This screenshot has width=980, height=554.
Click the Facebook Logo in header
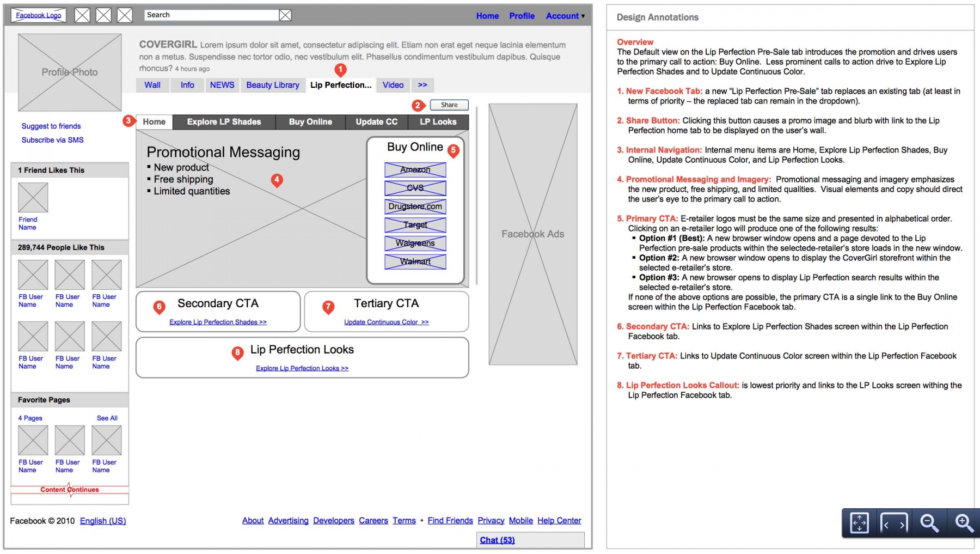(x=39, y=15)
